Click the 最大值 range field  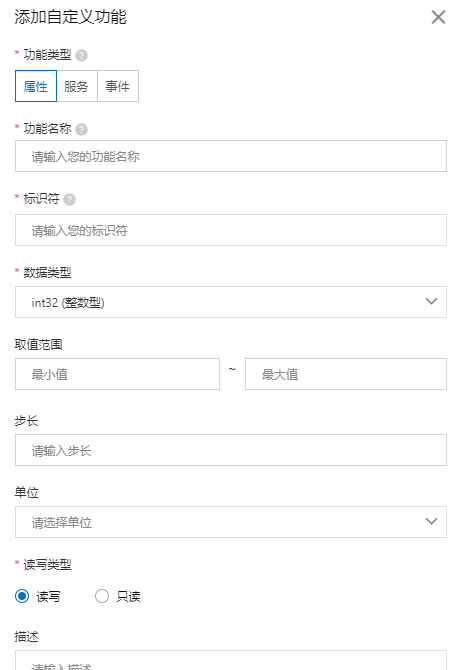pyautogui.click(x=346, y=374)
